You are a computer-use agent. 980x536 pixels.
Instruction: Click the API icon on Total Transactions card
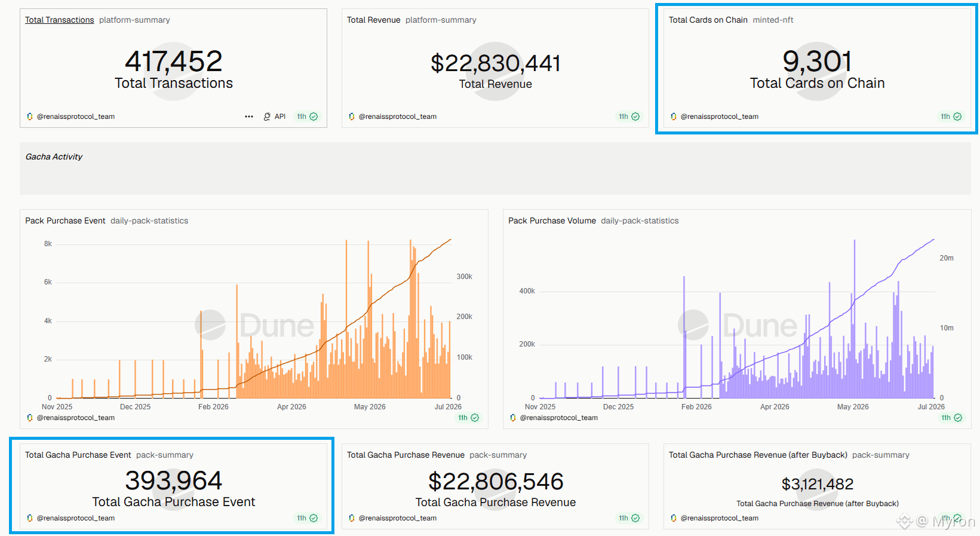tap(267, 117)
